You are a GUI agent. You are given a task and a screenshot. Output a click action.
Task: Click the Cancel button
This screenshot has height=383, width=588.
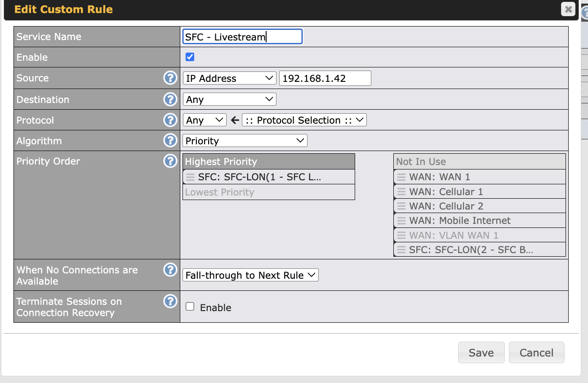536,353
